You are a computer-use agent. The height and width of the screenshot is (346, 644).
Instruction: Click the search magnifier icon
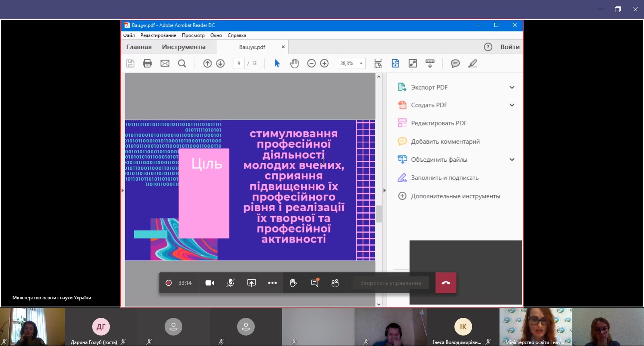tap(182, 64)
